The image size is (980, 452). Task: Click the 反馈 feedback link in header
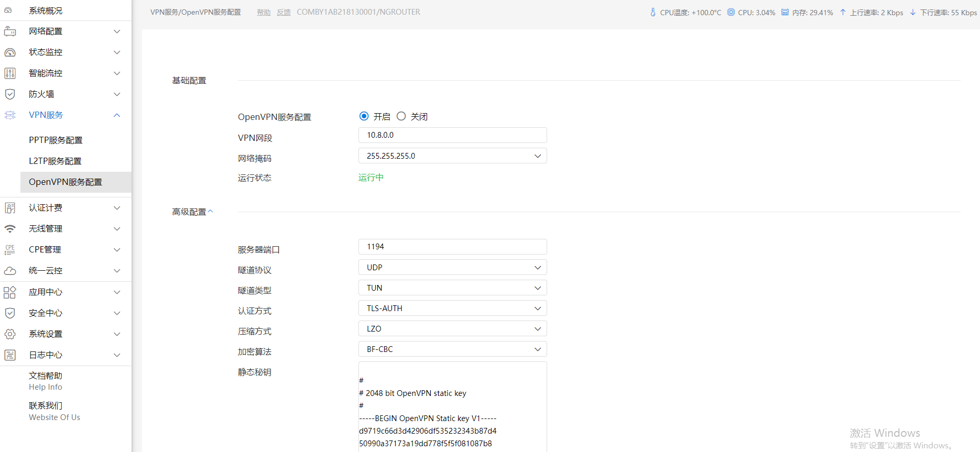tap(284, 13)
